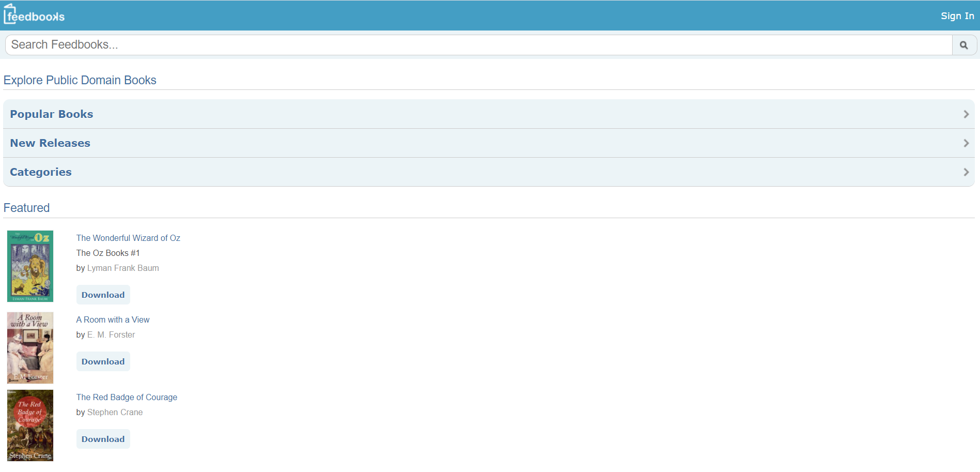
Task: Open The Wonderful Wizard of Oz title link
Action: [128, 238]
